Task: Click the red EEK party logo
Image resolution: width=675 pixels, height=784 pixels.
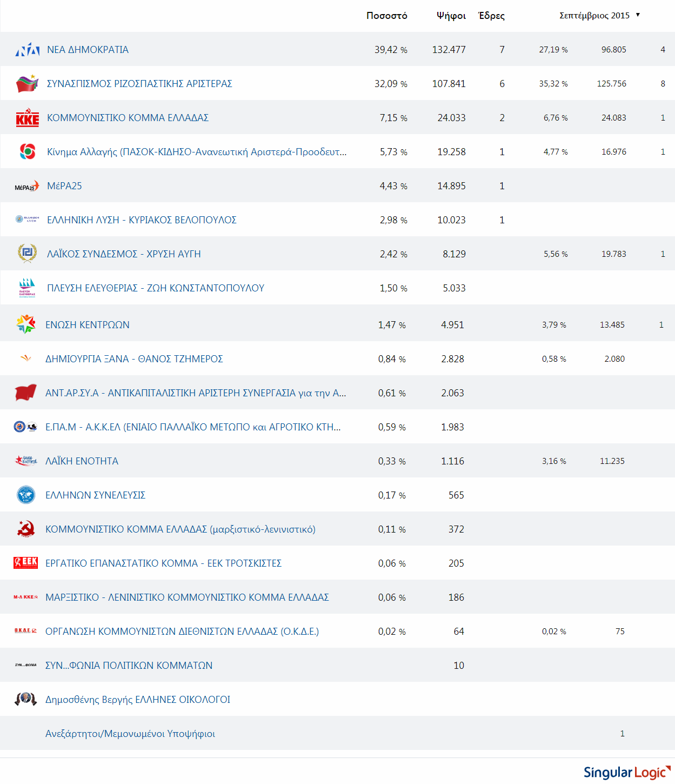Action: pyautogui.click(x=26, y=563)
